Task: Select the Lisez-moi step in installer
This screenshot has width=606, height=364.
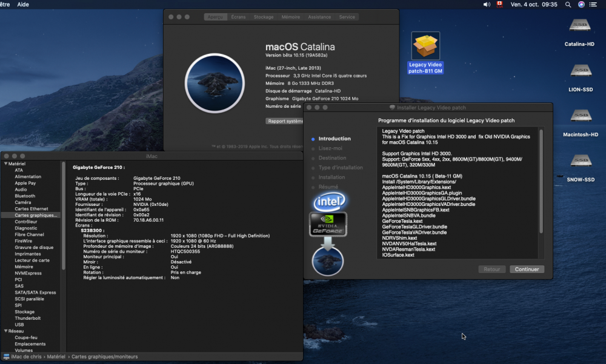Action: point(330,148)
